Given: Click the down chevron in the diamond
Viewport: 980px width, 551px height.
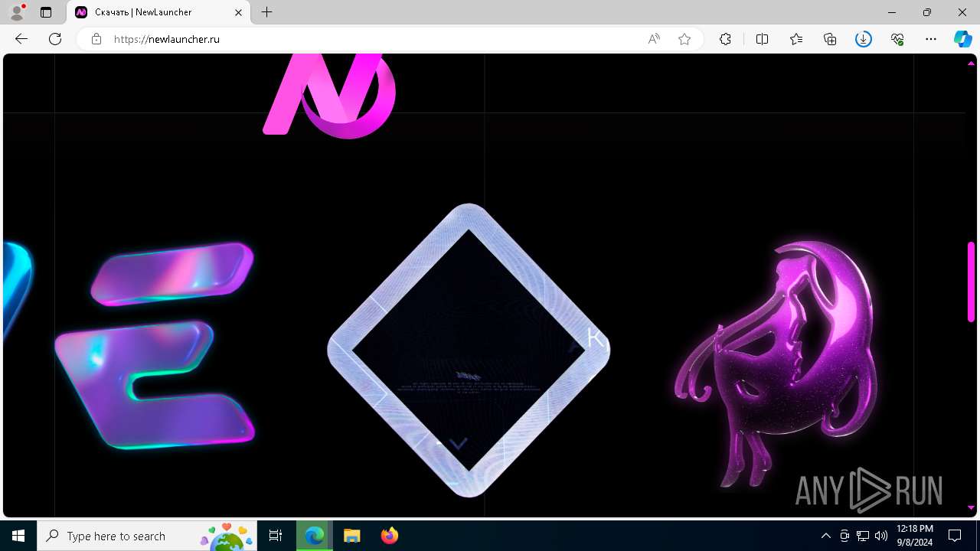Looking at the screenshot, I should coord(458,444).
